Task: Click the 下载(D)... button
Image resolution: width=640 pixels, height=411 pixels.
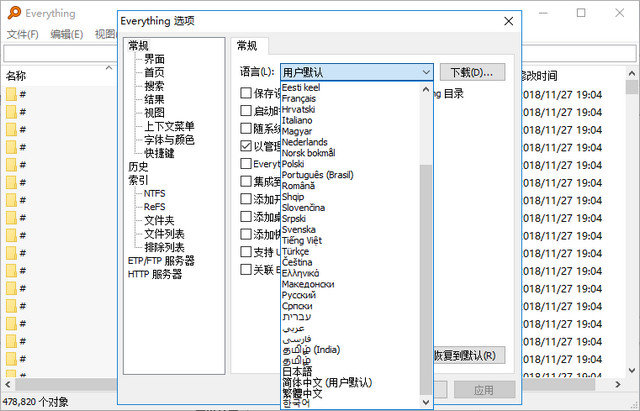Action: tap(472, 72)
